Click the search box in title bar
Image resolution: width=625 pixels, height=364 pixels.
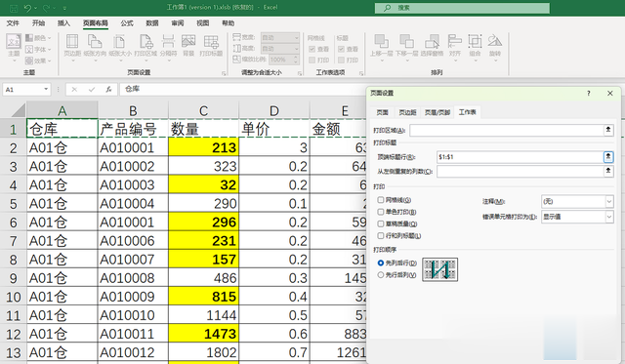462,8
